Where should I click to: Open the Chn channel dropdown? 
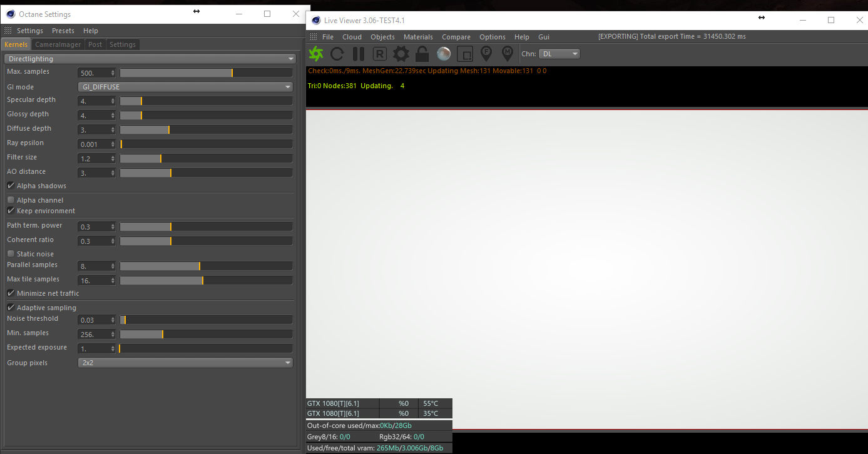point(558,54)
